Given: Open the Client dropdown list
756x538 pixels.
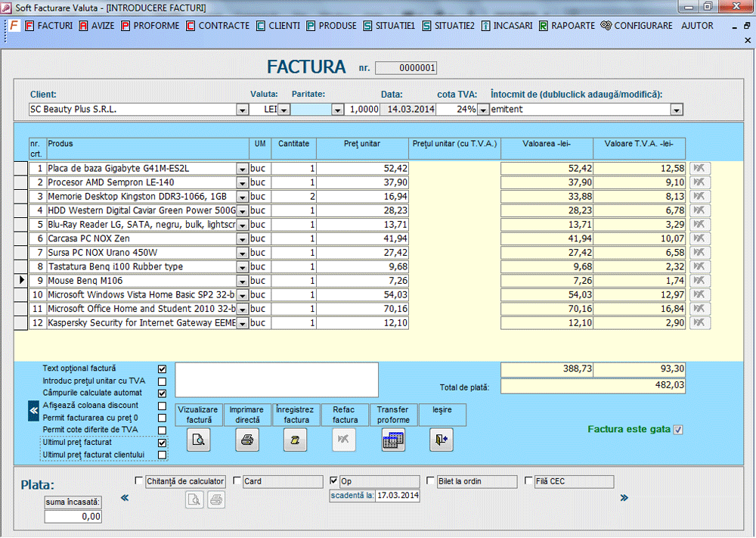Looking at the screenshot, I should [243, 110].
